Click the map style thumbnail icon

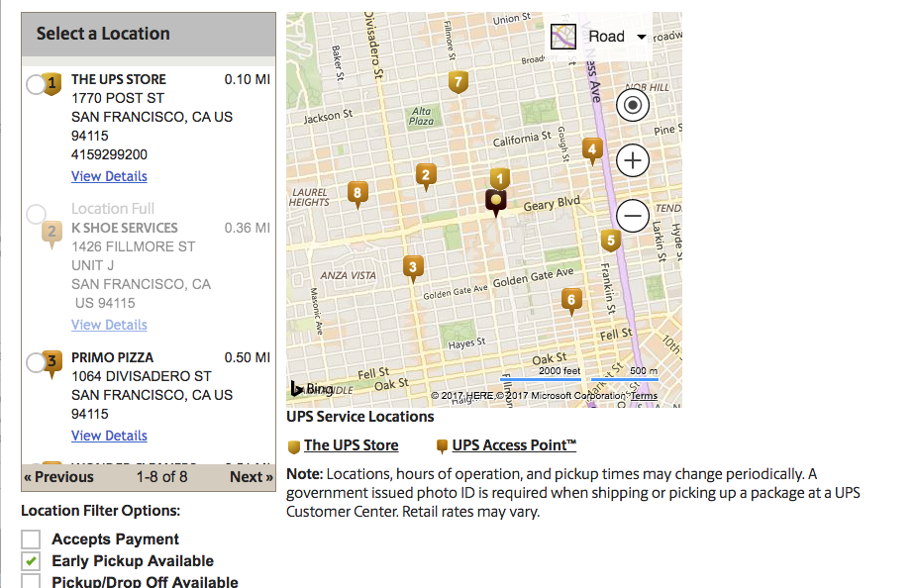pyautogui.click(x=563, y=37)
